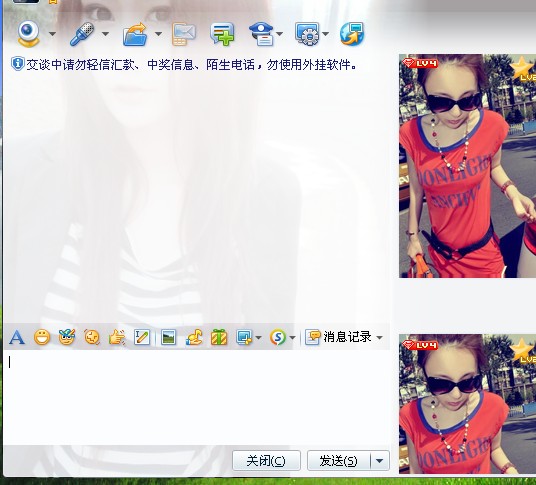This screenshot has width=536, height=485.
Task: Open send options arrow beside 发送
Action: [x=380, y=461]
